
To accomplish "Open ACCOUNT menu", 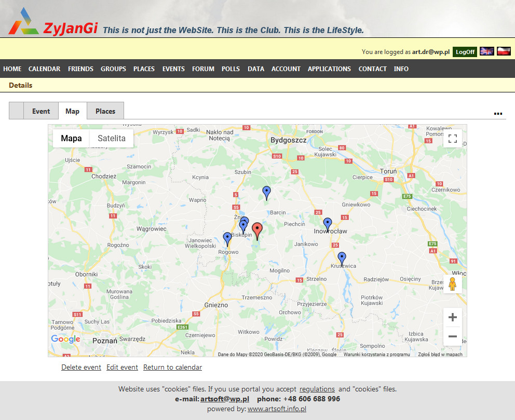I will coord(286,69).
